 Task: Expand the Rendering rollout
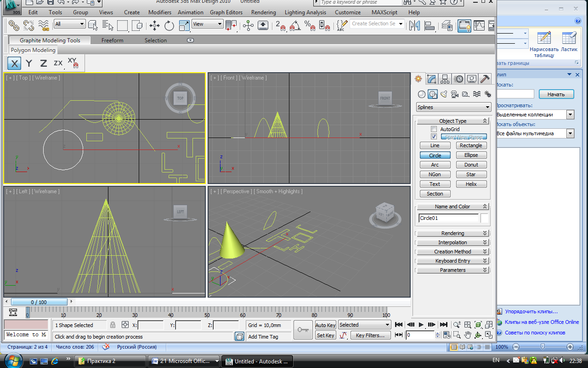pyautogui.click(x=452, y=233)
